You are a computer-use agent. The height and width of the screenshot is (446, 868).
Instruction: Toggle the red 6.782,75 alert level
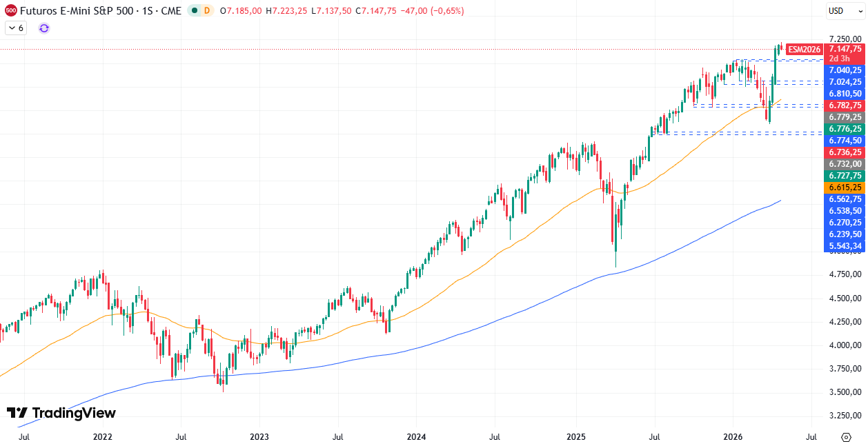[845, 105]
